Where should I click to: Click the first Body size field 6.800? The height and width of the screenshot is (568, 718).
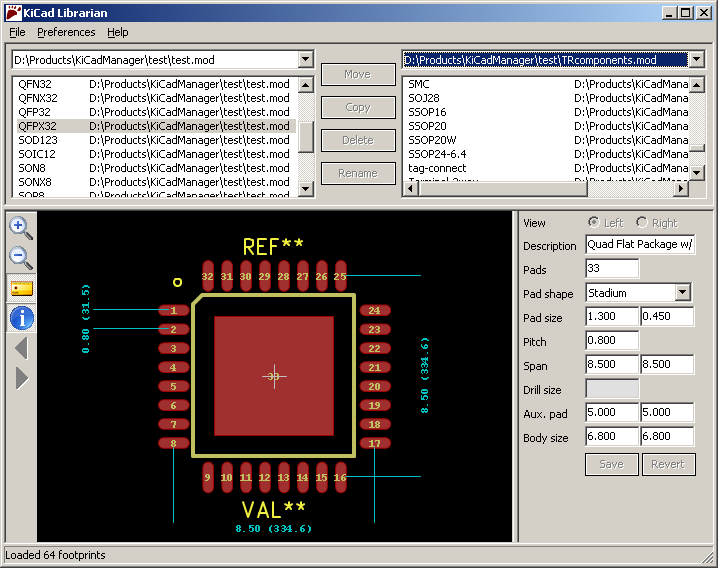612,436
